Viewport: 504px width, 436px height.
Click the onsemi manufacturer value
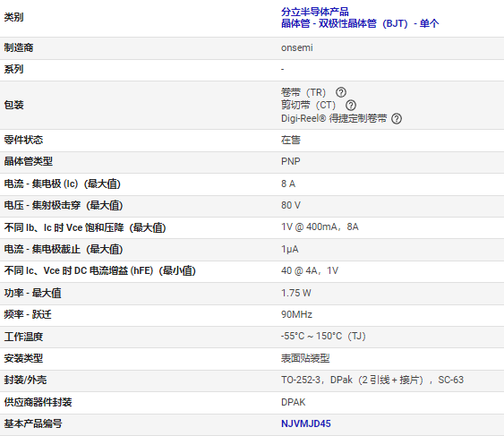(x=296, y=47)
